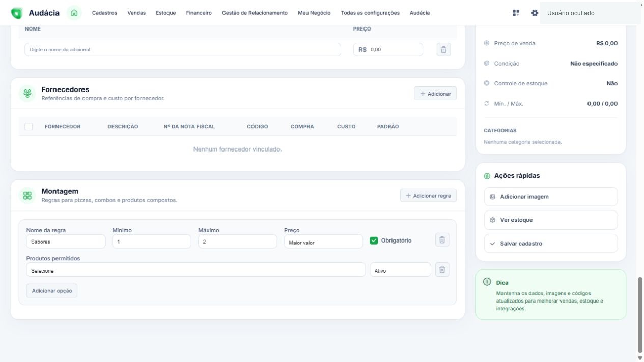This screenshot has height=362, width=644.
Task: Open the Vendas menu
Action: (x=136, y=13)
